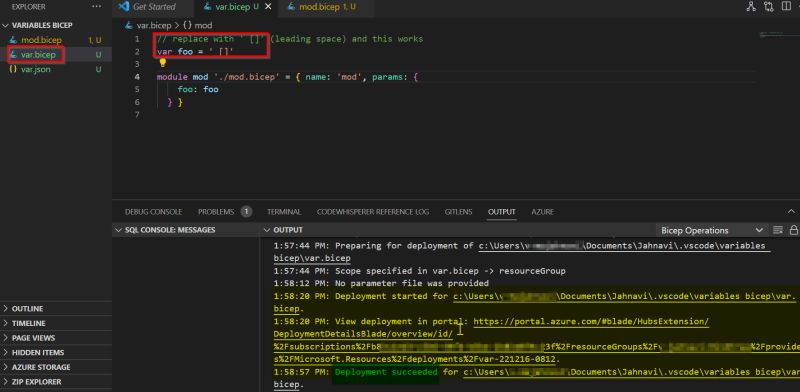This screenshot has height=392, width=800.
Task: Click the open changes icon in editor toolbar
Action: tap(768, 7)
